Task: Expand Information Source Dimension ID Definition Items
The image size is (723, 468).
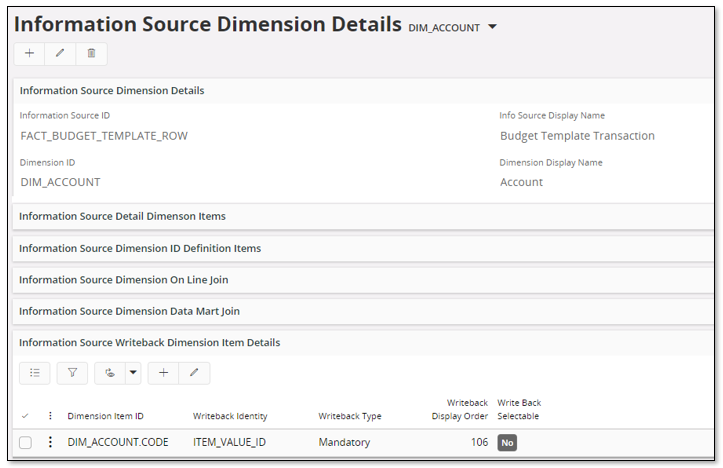Action: (139, 248)
